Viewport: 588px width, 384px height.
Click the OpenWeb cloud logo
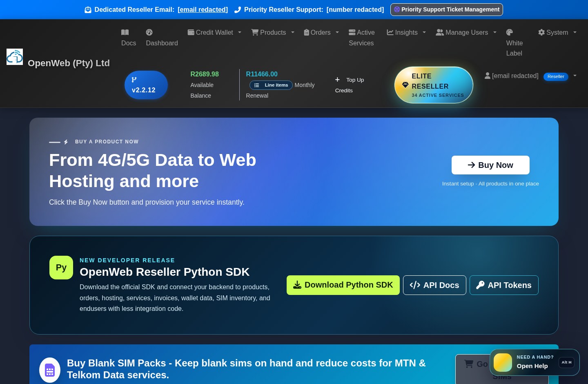click(15, 57)
